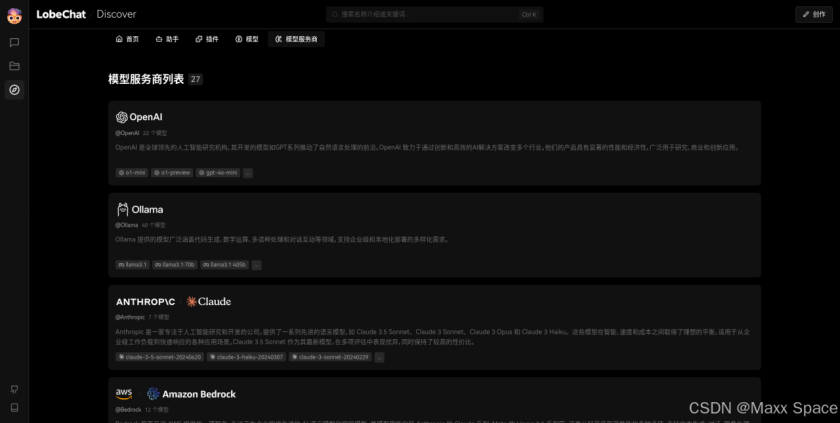Open the documentation book icon in sidebar
840x423 pixels.
(x=14, y=407)
